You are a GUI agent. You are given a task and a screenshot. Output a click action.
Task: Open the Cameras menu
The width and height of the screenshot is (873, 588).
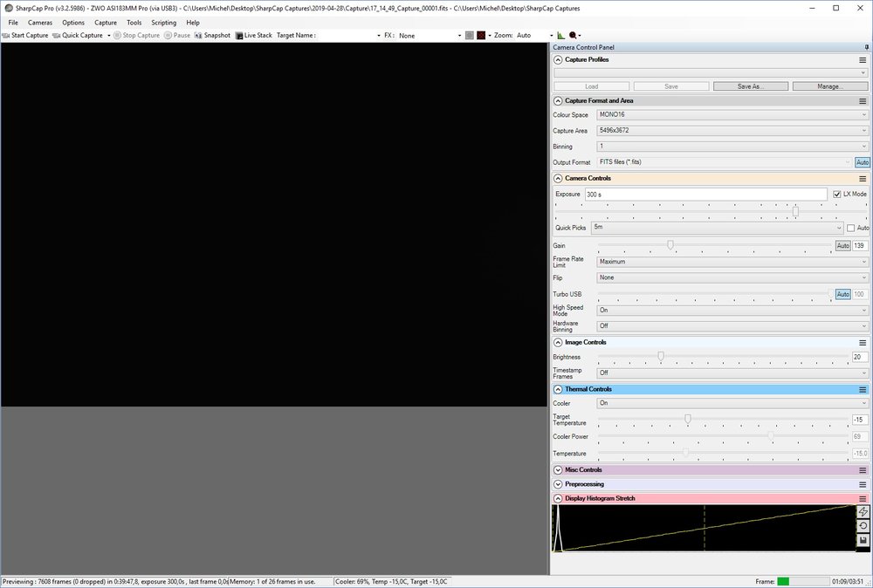(x=40, y=23)
